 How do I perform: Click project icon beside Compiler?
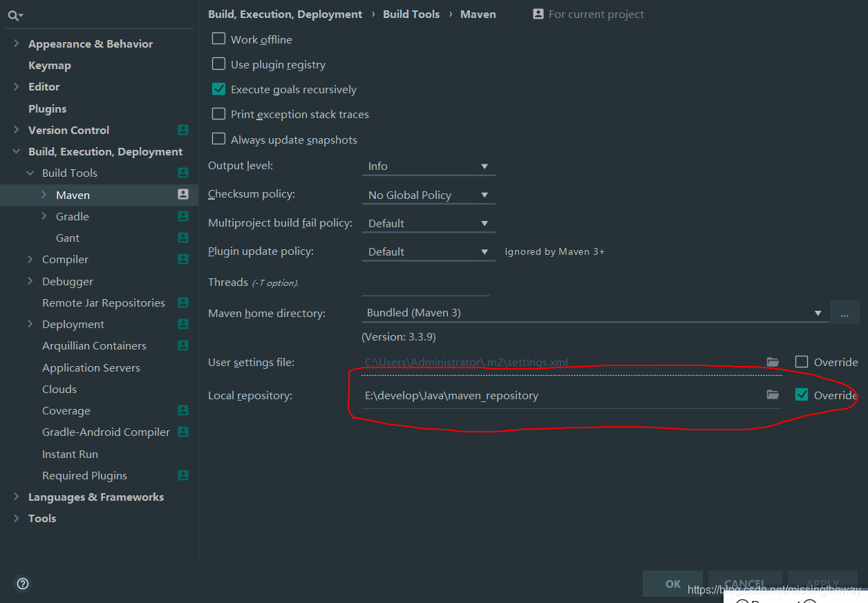click(183, 259)
